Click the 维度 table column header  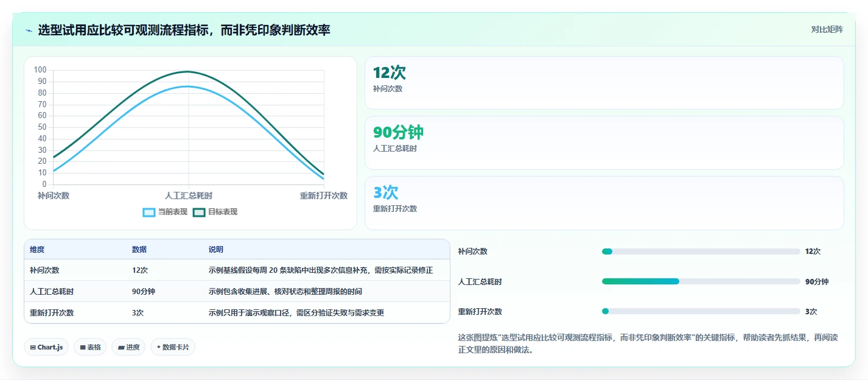click(37, 250)
